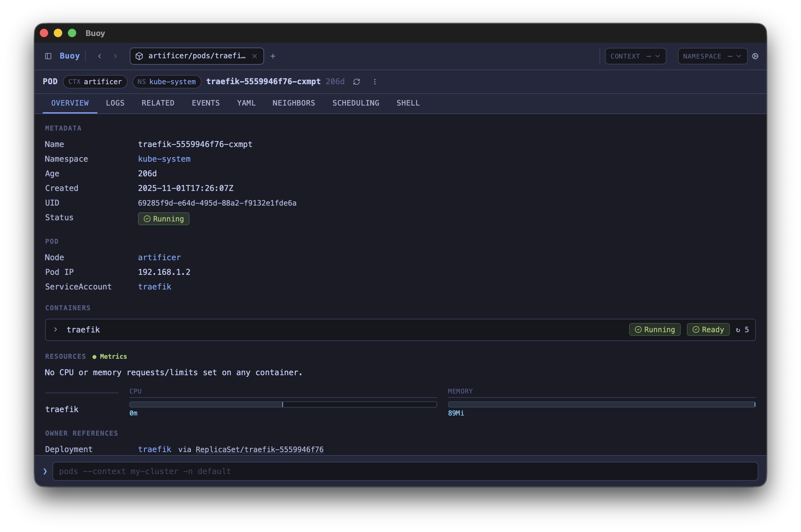Open the artificer node link
Screen dimensions: 801x532
pos(159,257)
